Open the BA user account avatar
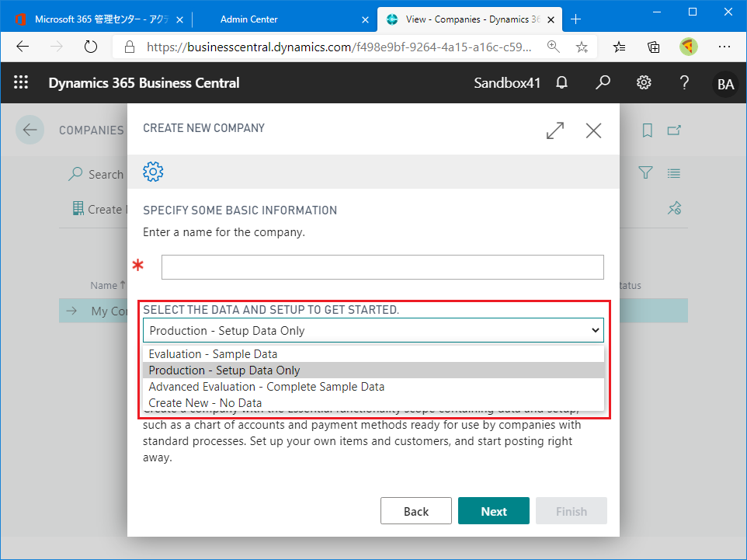 pos(725,84)
